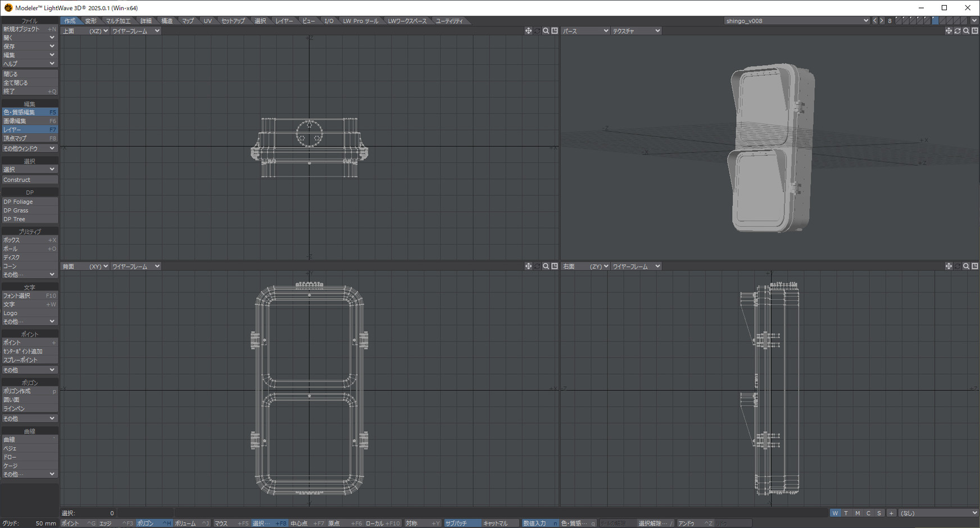Toggle the M morph map button

click(x=857, y=513)
